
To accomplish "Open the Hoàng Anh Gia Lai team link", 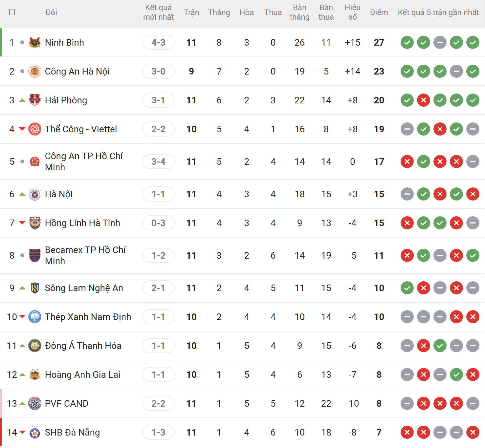I will [82, 374].
